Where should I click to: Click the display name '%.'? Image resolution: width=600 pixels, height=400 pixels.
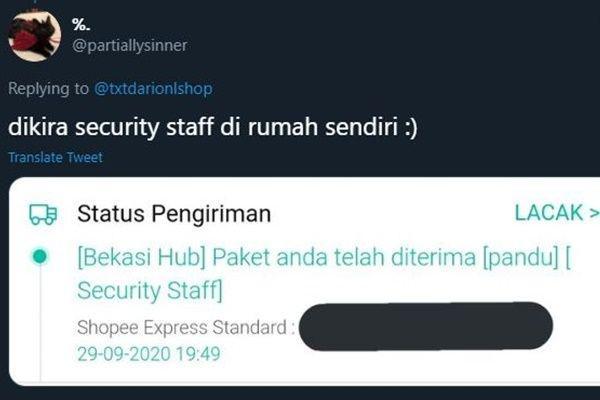click(81, 25)
